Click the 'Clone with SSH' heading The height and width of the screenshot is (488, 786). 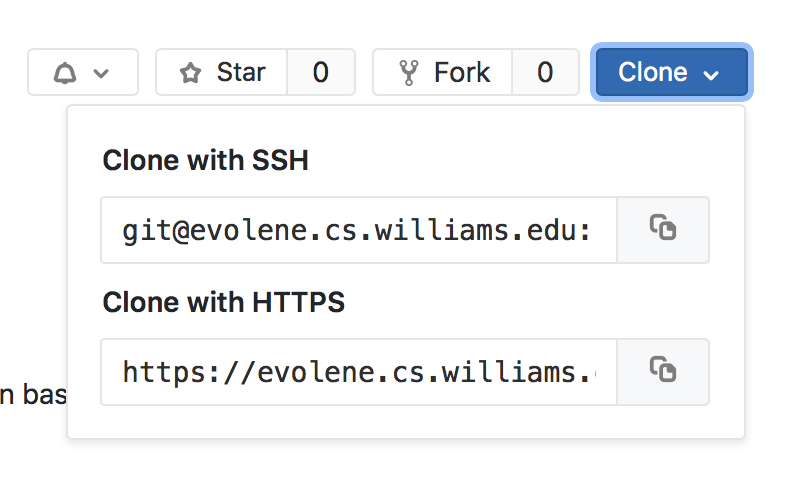205,161
